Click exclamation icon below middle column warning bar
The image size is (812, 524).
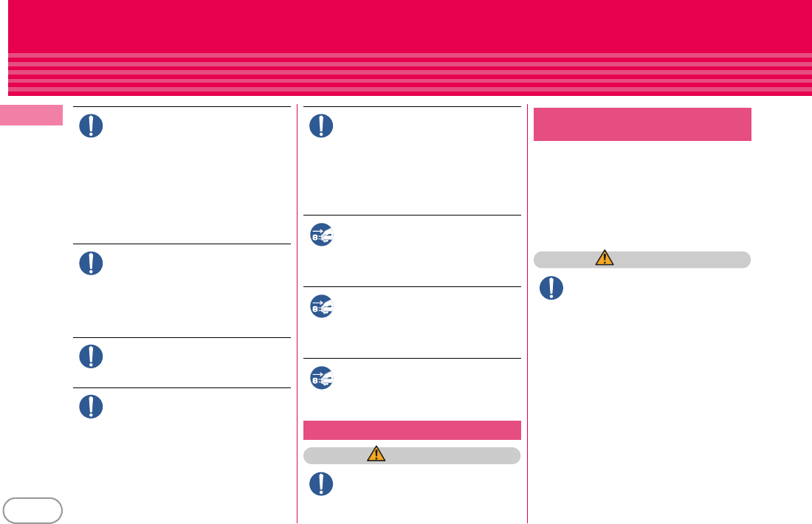point(321,483)
